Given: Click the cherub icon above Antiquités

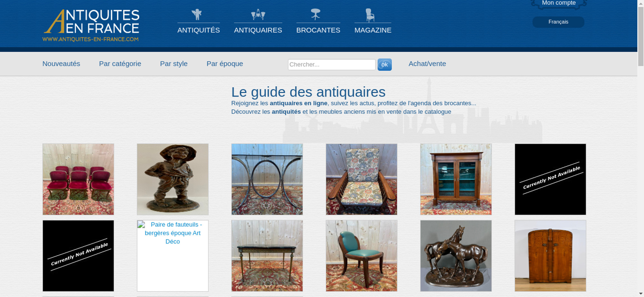Looking at the screenshot, I should [x=196, y=14].
